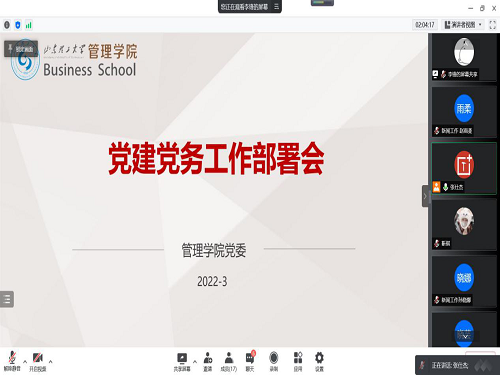500x375 pixels.
Task: Check the network signal status icon
Action: [x=29, y=25]
